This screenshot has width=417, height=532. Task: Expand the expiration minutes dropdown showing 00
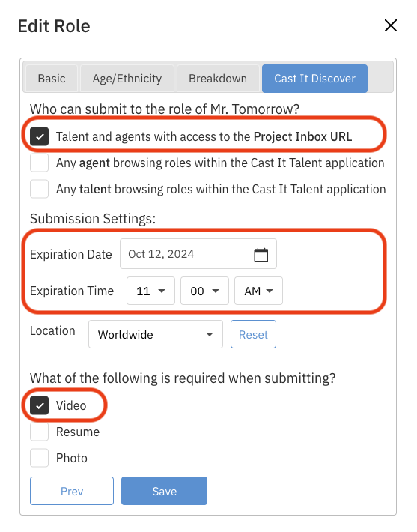click(205, 291)
